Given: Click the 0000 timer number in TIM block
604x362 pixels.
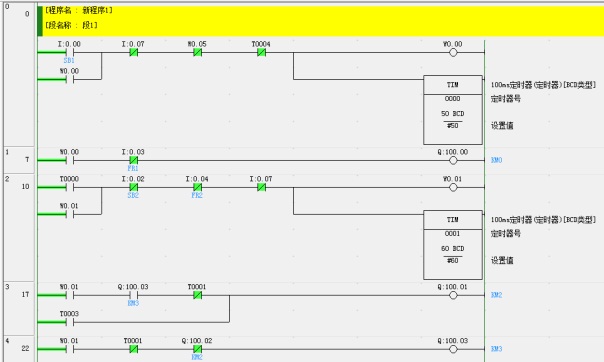Looking at the screenshot, I should coord(453,99).
